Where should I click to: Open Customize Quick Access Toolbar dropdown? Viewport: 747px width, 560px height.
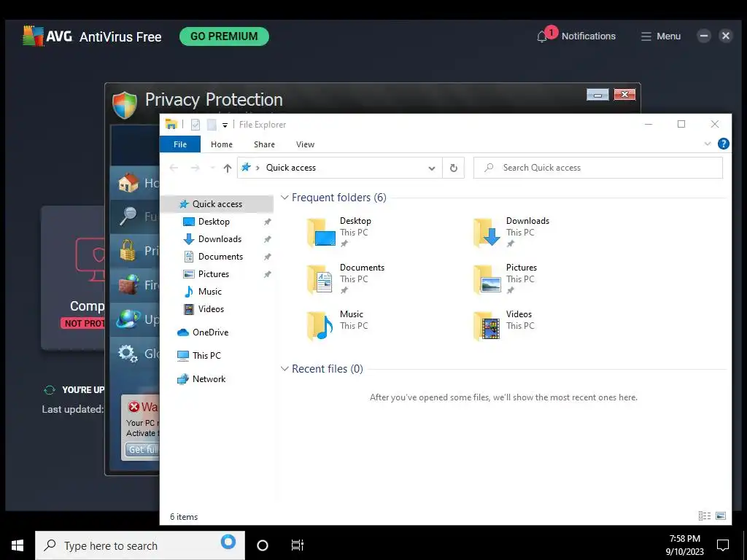click(225, 125)
